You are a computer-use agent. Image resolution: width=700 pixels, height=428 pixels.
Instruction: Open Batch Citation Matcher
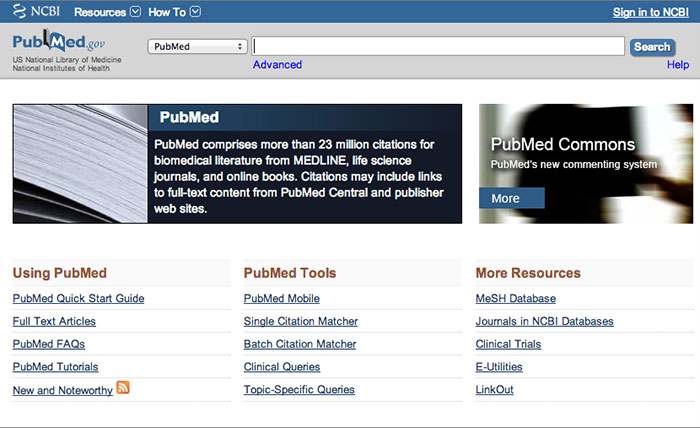coord(300,344)
